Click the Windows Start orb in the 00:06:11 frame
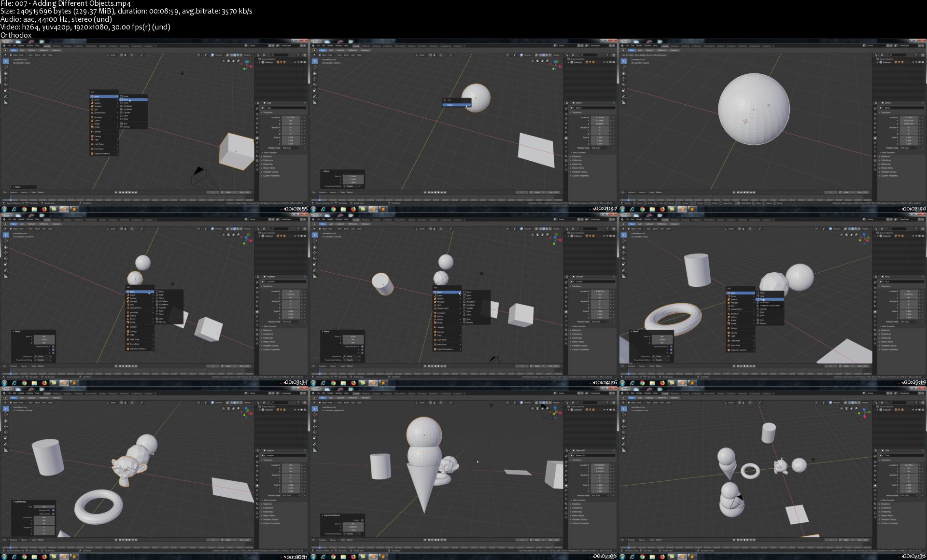Screen dimensions: 927x560 4,557
